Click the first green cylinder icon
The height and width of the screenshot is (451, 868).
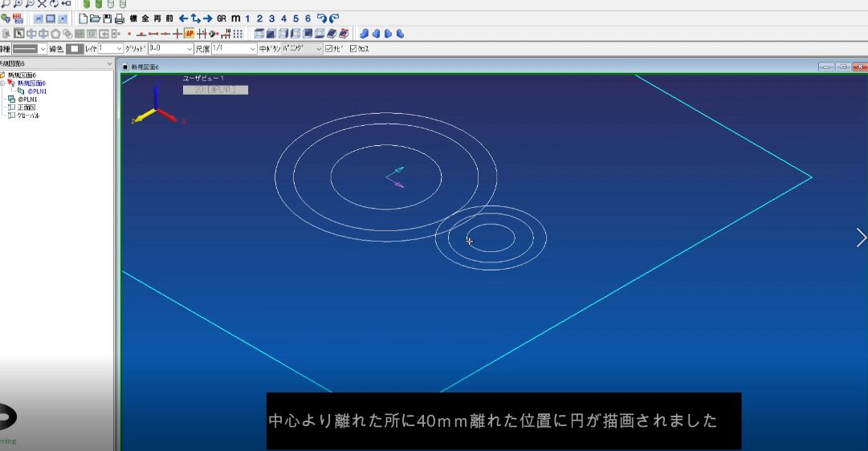click(87, 4)
